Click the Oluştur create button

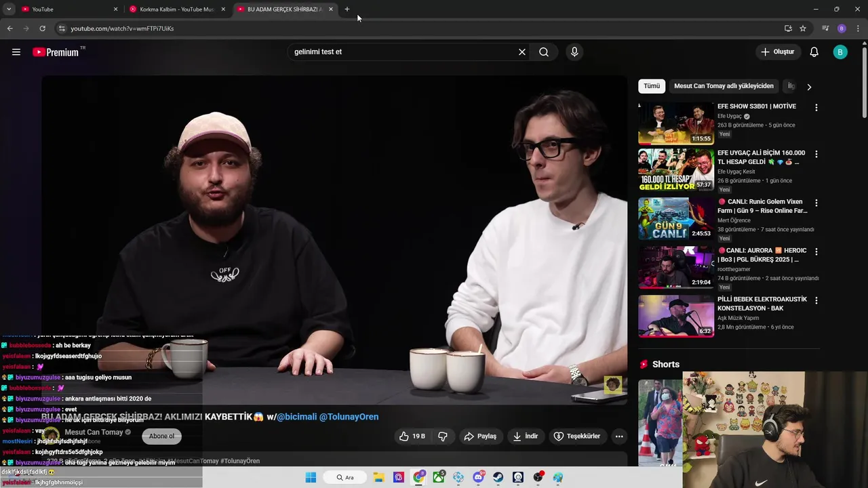[777, 52]
